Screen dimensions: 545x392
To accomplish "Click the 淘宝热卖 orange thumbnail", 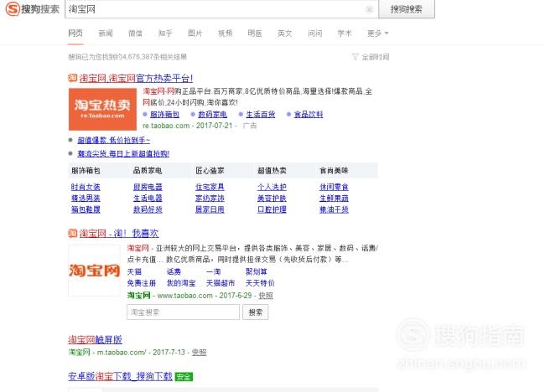I will (x=102, y=109).
